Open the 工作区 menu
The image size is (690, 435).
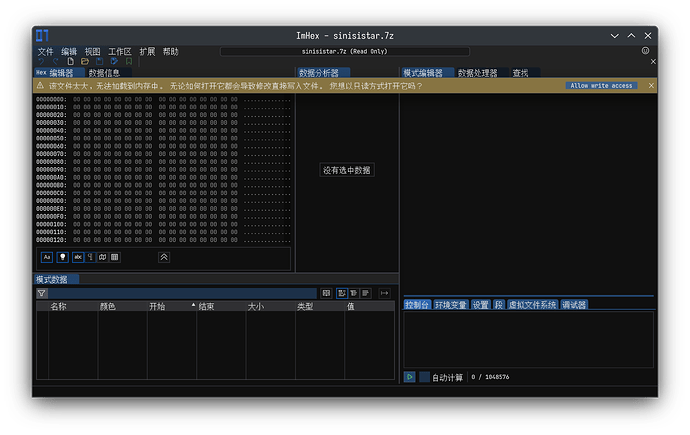[x=120, y=51]
